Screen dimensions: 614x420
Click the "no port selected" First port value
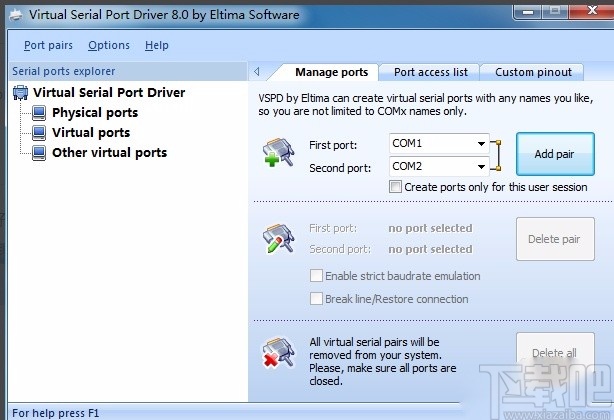(430, 228)
